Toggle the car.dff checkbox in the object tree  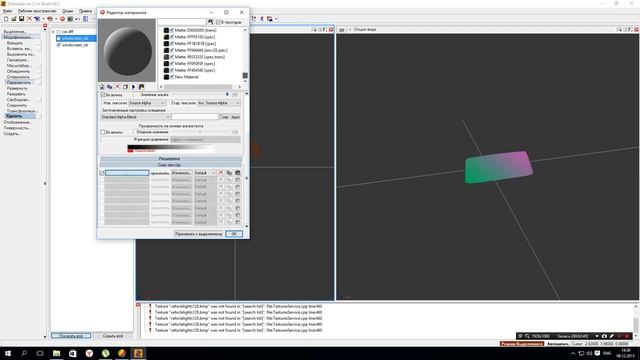point(59,31)
